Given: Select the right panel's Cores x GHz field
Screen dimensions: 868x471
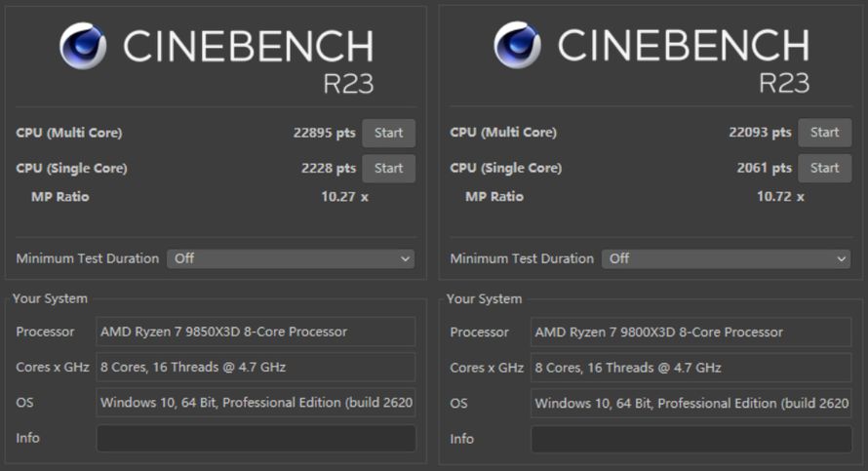Looking at the screenshot, I should click(690, 368).
